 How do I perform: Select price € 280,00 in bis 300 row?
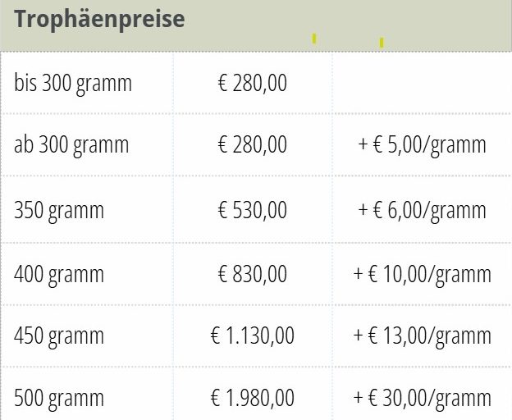tap(253, 83)
